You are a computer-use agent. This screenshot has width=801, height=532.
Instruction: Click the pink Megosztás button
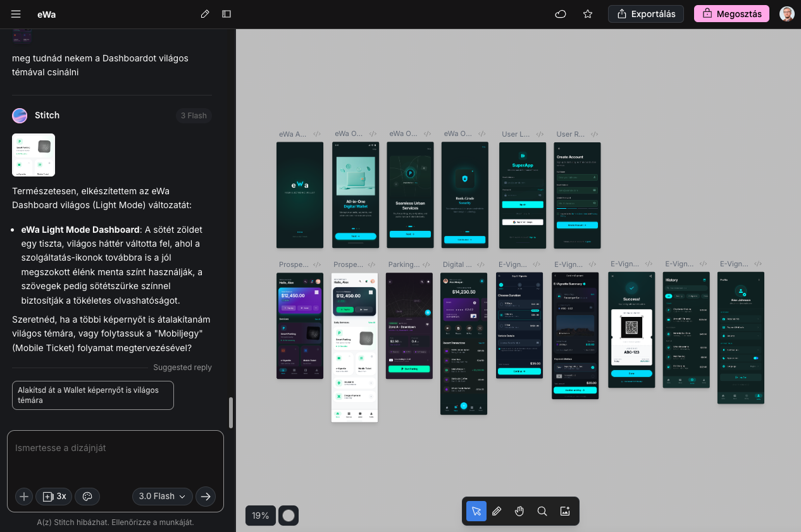point(731,13)
